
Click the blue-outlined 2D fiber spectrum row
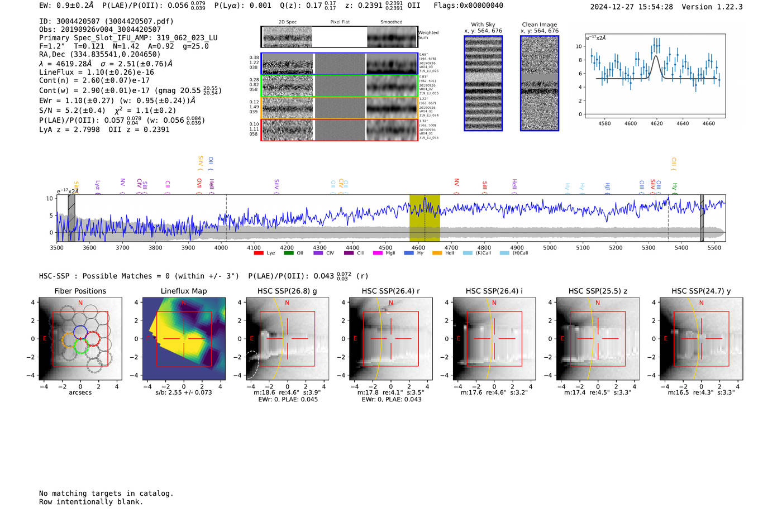340,64
